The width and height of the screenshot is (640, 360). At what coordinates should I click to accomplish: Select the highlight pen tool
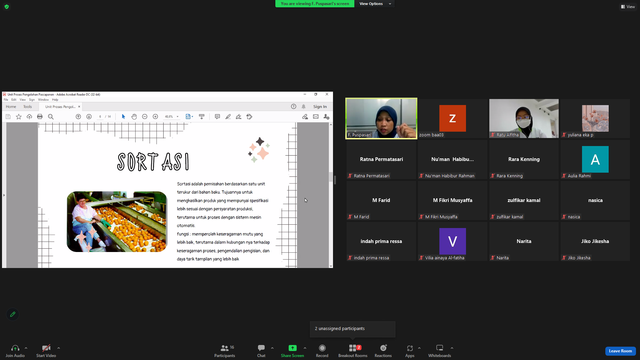(x=228, y=117)
